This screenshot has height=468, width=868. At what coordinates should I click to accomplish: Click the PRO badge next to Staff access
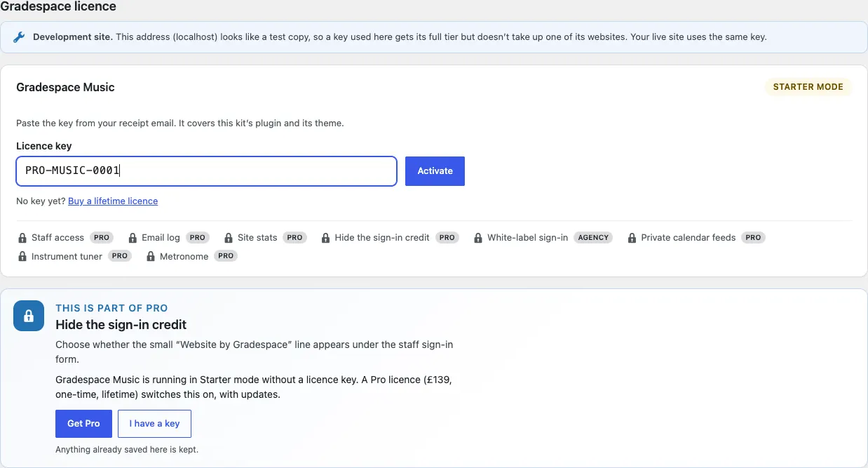102,238
